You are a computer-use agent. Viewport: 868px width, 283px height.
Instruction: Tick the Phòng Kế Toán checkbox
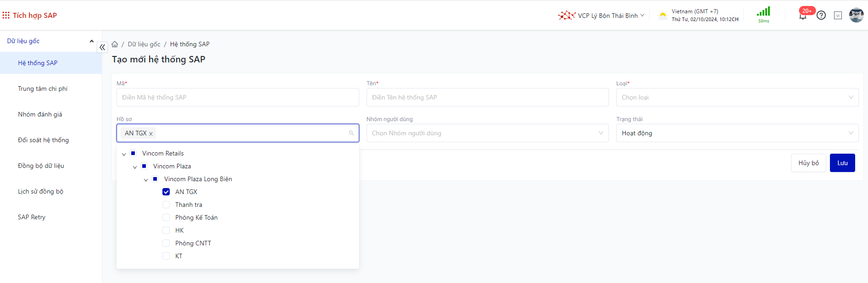tap(166, 217)
